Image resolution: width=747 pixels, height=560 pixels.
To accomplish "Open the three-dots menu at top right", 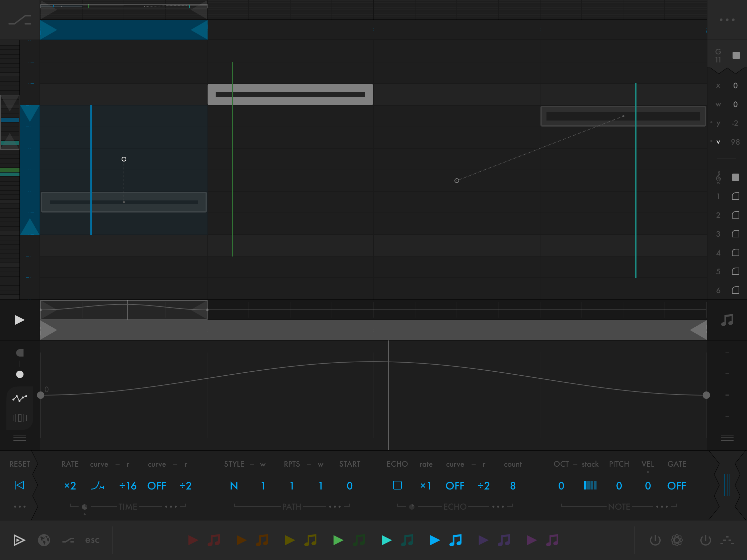I will tap(727, 20).
